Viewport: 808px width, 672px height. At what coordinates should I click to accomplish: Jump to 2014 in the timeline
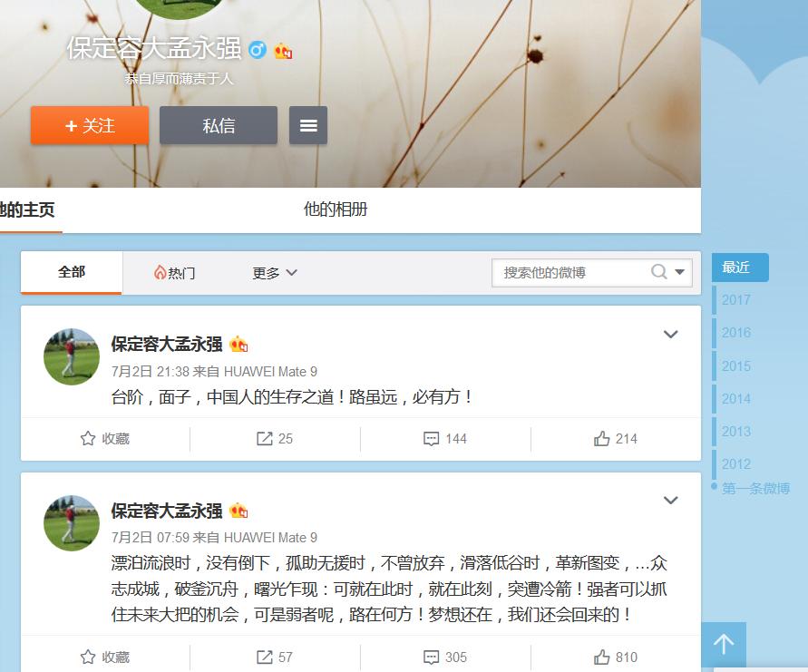point(736,398)
